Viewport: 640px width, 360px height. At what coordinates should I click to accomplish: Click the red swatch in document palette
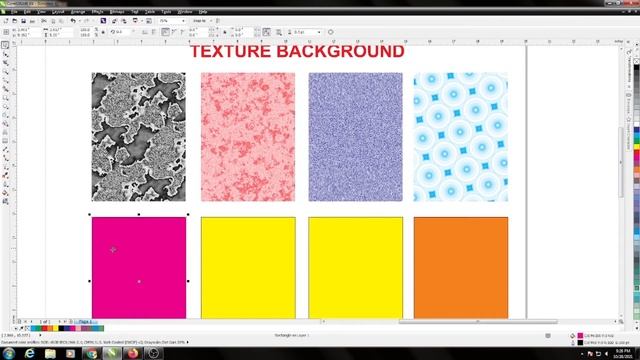44,328
